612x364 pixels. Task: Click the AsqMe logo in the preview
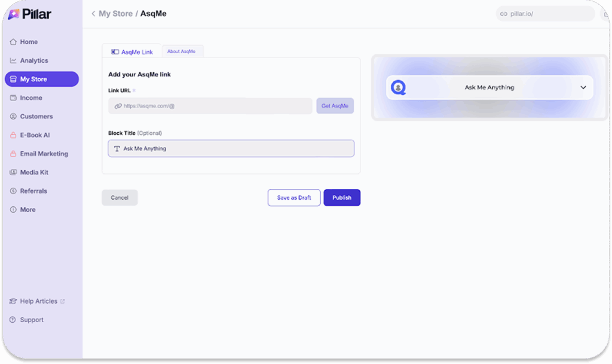[399, 87]
